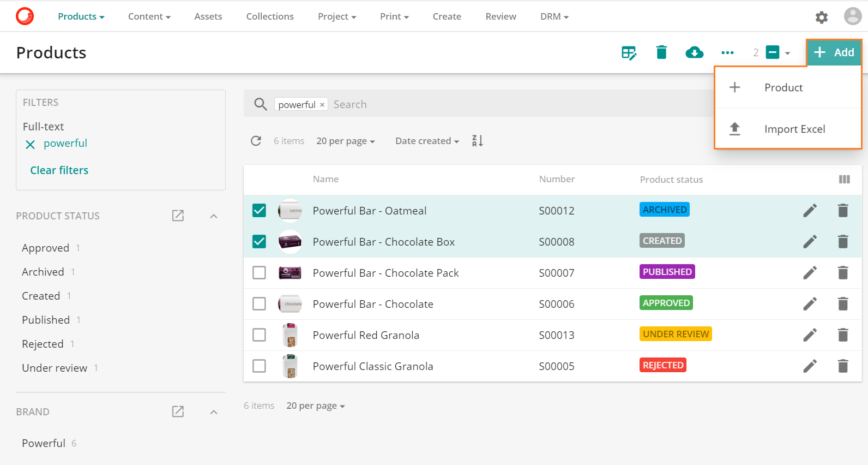868x465 pixels.
Task: Toggle the sort order direction icon
Action: point(477,141)
